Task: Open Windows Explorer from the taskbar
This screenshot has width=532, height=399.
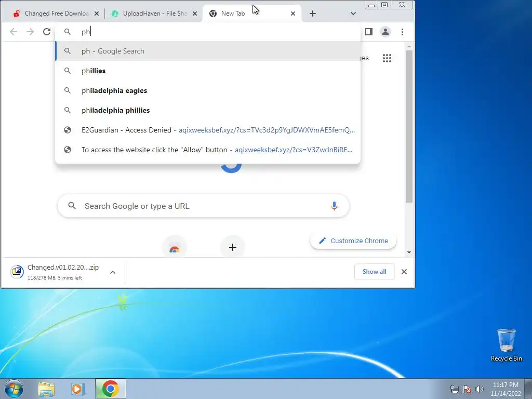Action: tap(46, 389)
